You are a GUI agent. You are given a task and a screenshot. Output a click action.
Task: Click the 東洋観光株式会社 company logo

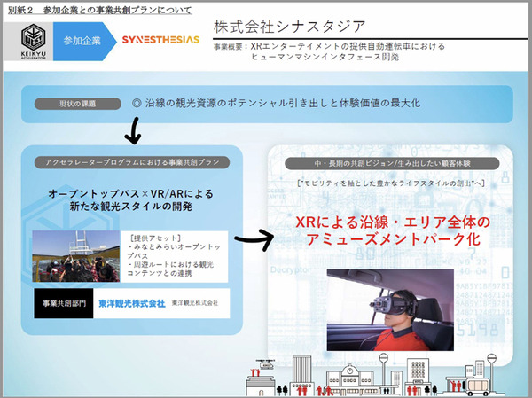133,302
